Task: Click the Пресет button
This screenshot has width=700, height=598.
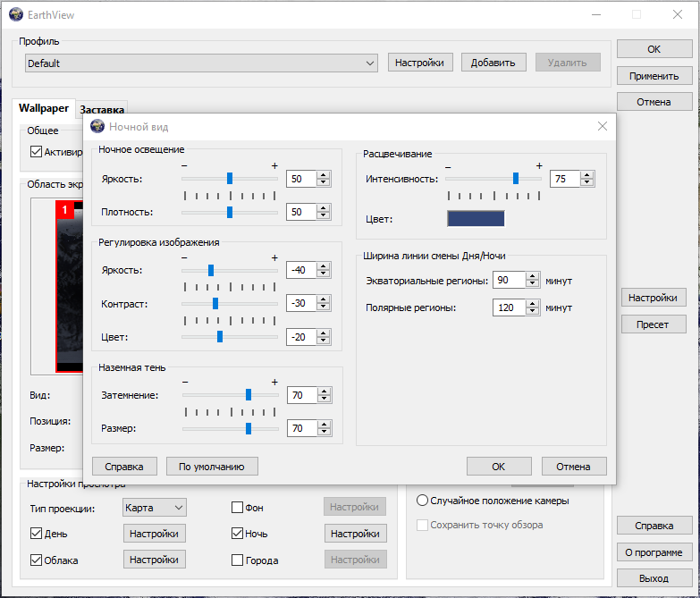Action: 654,324
